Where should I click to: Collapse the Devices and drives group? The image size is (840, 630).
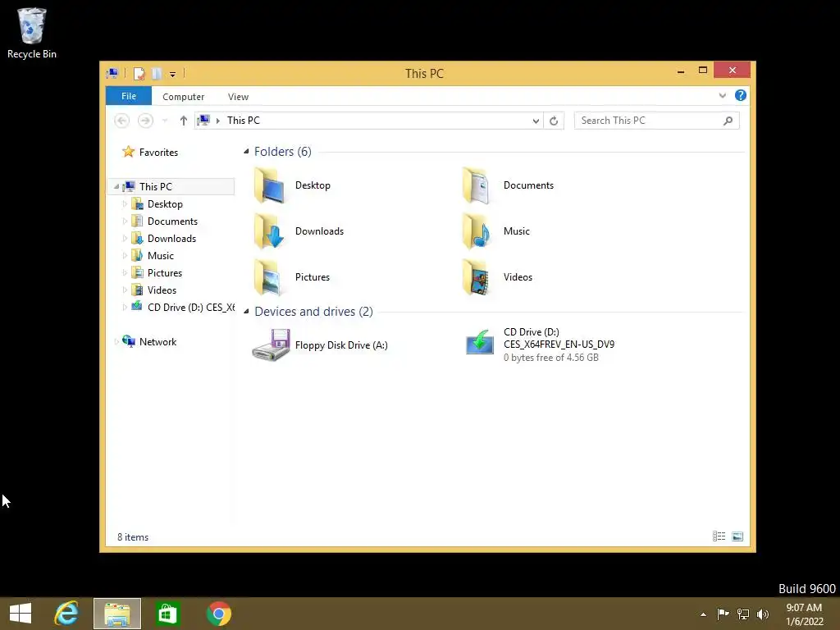point(246,312)
